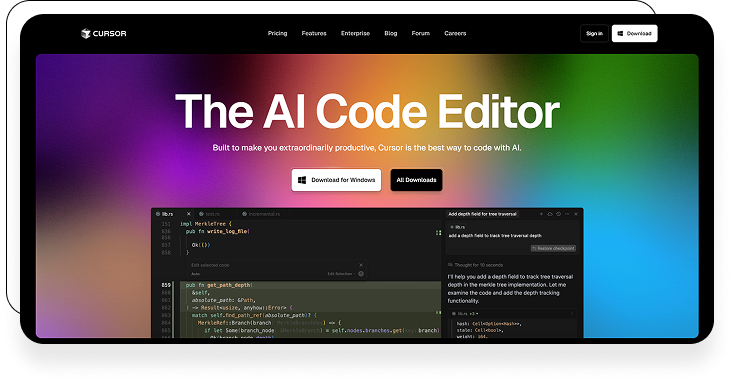Click the 'Ok(())' code line
The image size is (734, 384).
201,245
